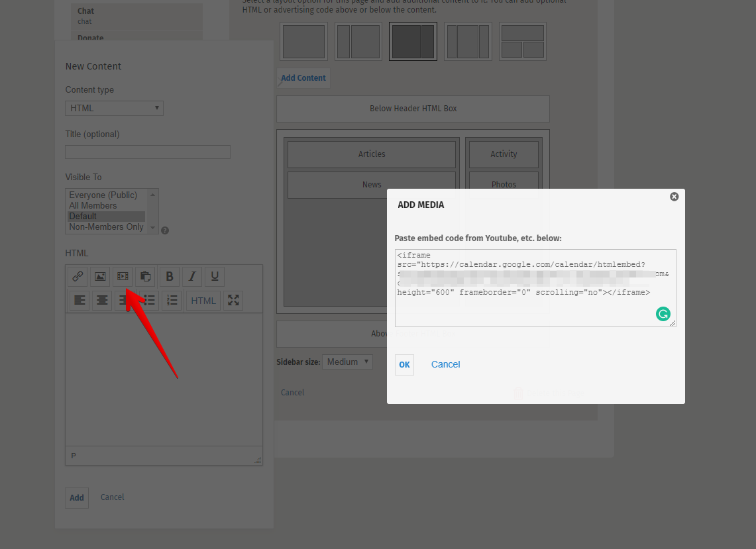Viewport: 756px width, 549px height.
Task: Open the Chat item in left list
Action: (x=137, y=16)
